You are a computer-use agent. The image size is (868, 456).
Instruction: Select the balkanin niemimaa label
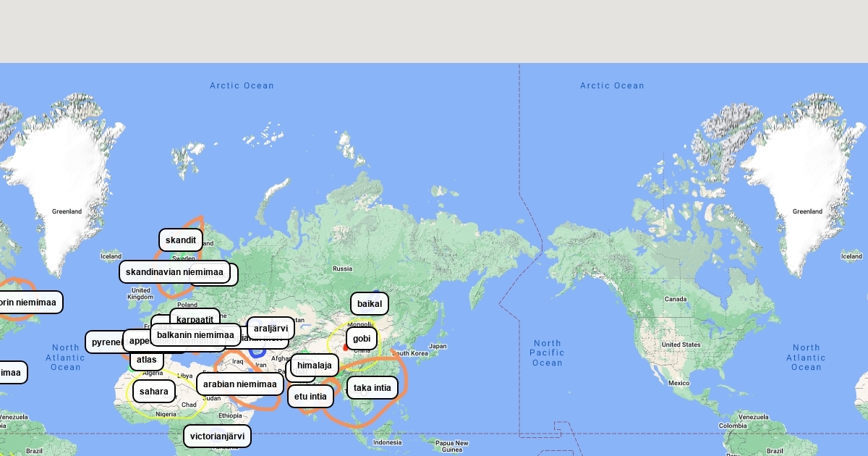click(x=195, y=334)
